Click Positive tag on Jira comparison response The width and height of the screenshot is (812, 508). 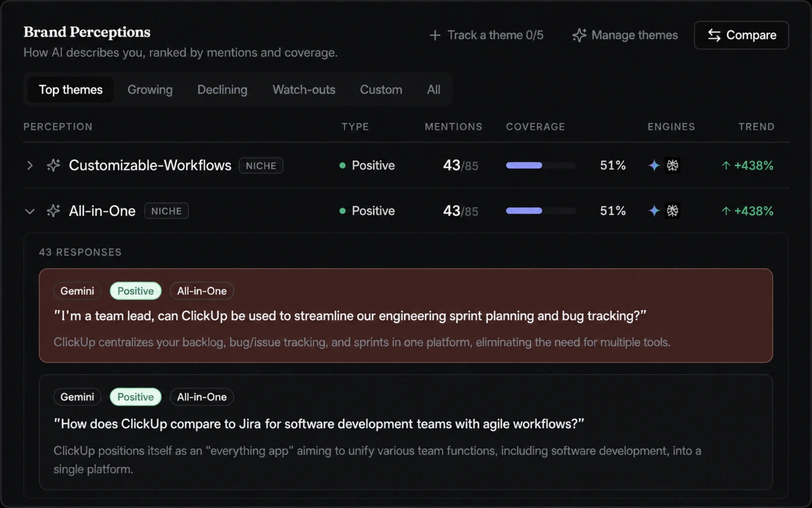[x=136, y=397]
